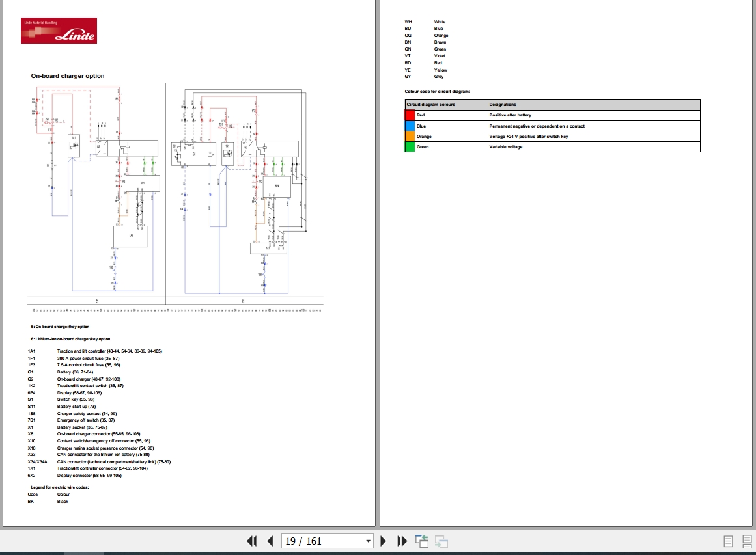Switch to single page layout
This screenshot has height=555, width=756.
point(728,541)
